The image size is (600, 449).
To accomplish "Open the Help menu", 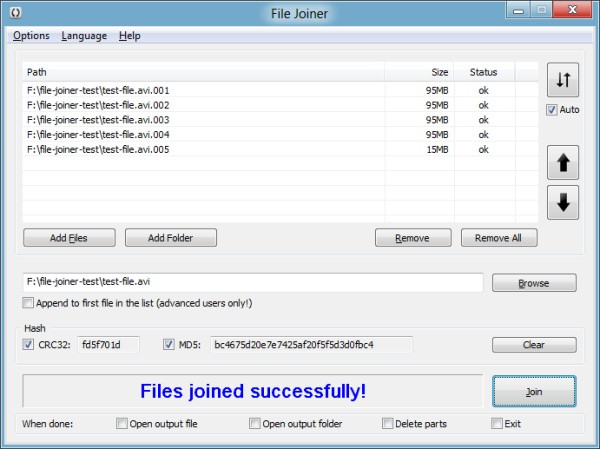I will (130, 36).
